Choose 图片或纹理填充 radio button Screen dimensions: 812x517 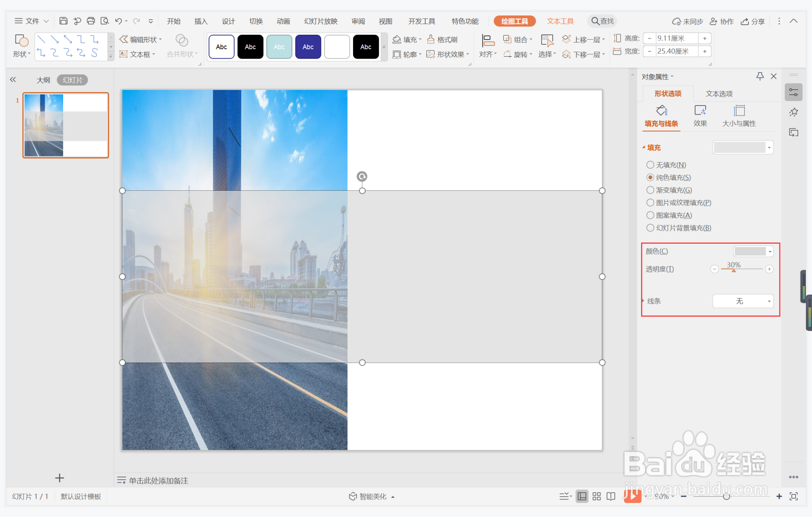tap(650, 202)
